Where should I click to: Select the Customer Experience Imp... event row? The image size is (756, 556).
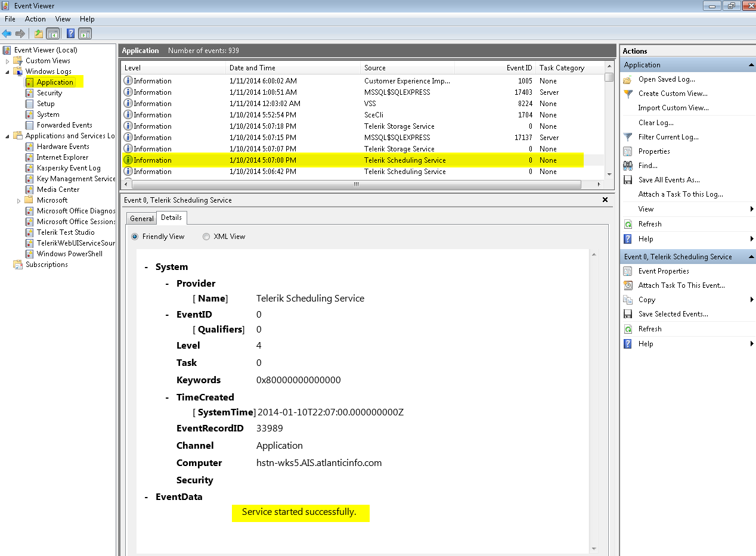363,81
